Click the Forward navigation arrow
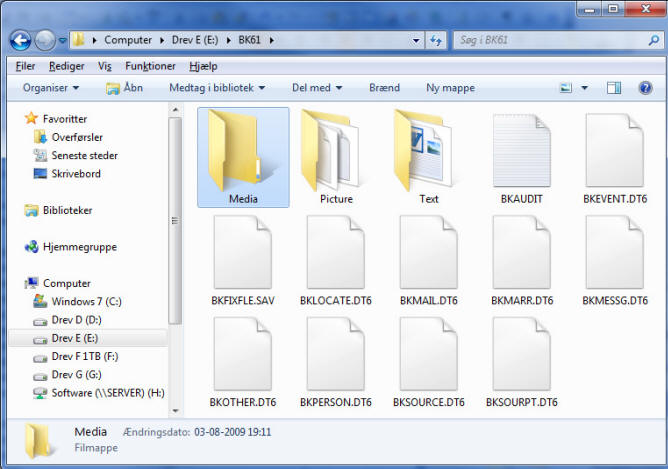The height and width of the screenshot is (469, 668). point(44,40)
